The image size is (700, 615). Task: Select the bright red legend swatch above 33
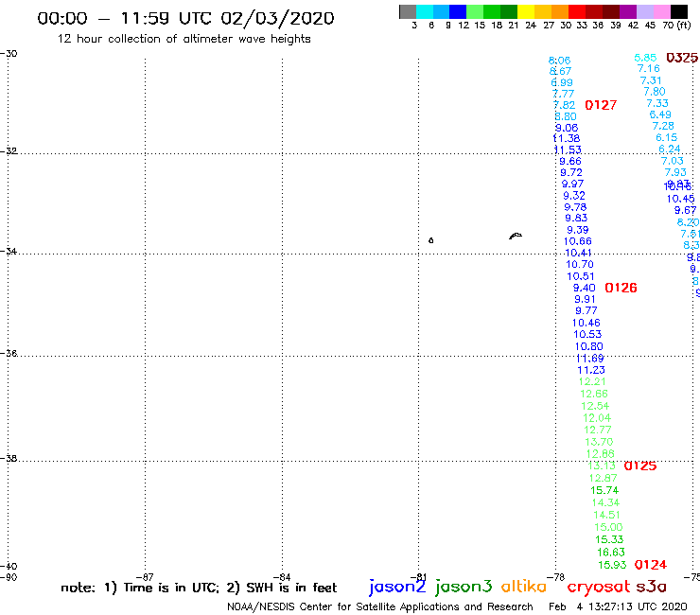point(577,11)
